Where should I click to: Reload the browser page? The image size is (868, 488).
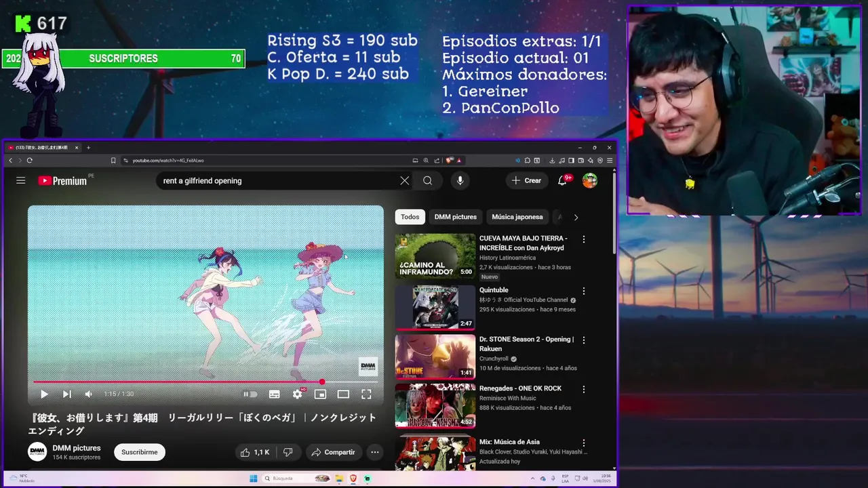[x=29, y=161]
